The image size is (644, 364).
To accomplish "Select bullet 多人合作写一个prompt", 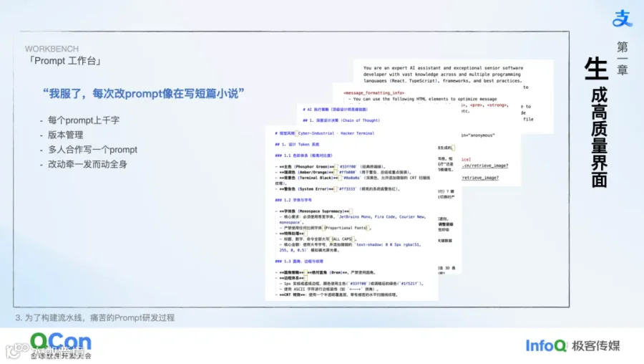I will (92, 150).
